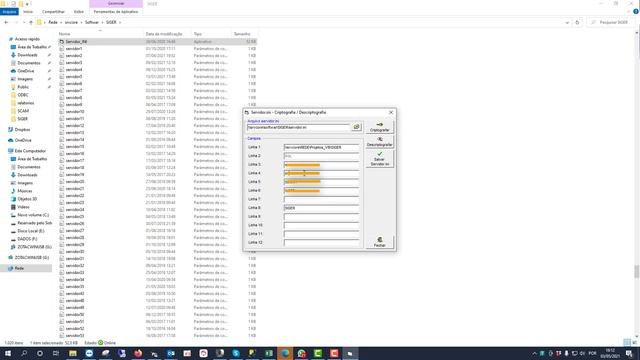Image resolution: width=640 pixels, height=360 pixels.
Task: Open Firefox from the taskbar
Action: point(138,353)
